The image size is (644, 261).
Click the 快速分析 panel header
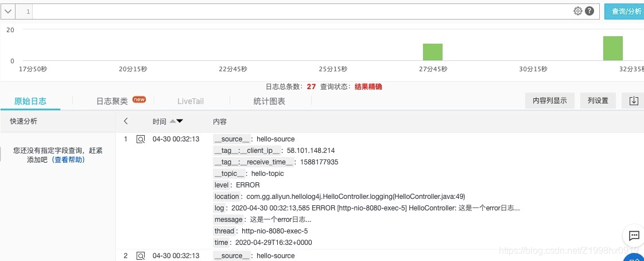point(24,121)
